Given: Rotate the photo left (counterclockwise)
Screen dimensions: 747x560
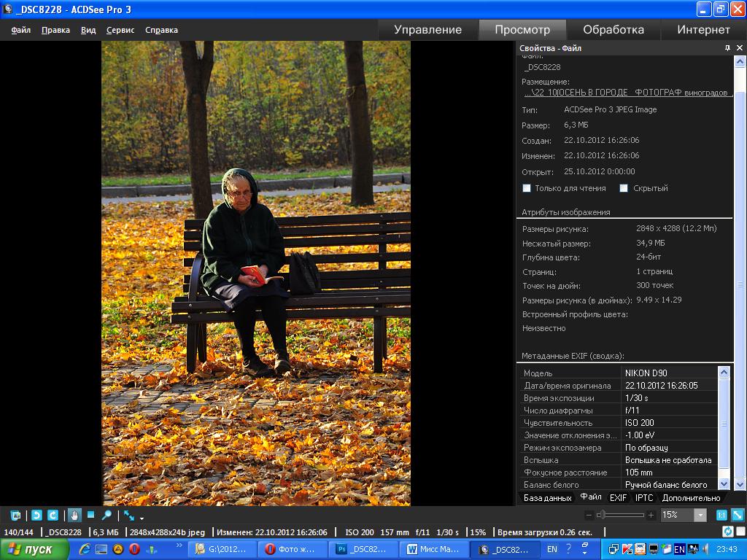Looking at the screenshot, I should [36, 515].
